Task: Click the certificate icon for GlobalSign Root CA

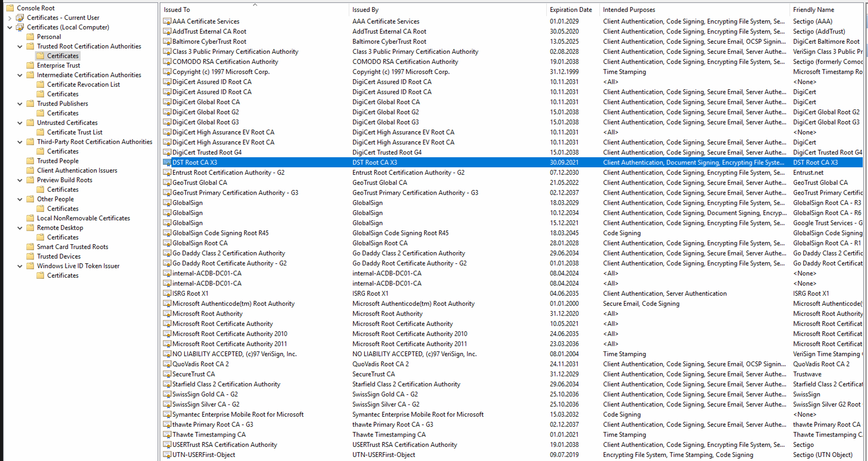Action: pos(167,243)
